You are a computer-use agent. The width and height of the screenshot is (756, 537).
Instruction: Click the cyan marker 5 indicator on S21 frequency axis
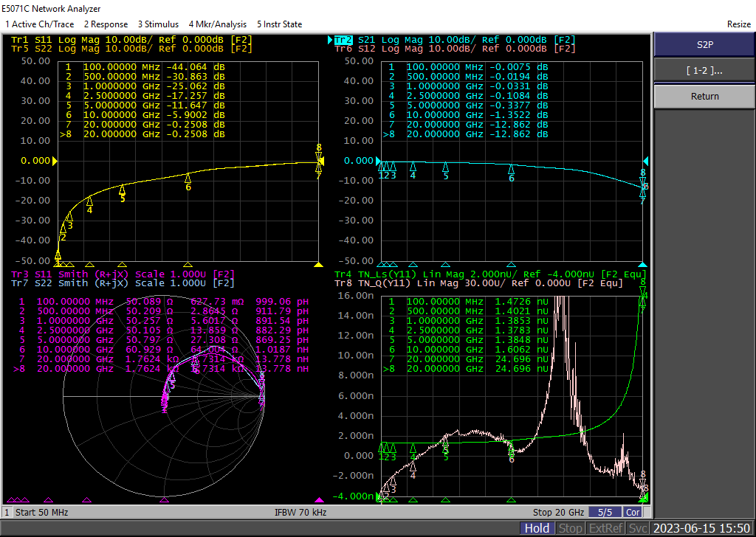tap(445, 264)
